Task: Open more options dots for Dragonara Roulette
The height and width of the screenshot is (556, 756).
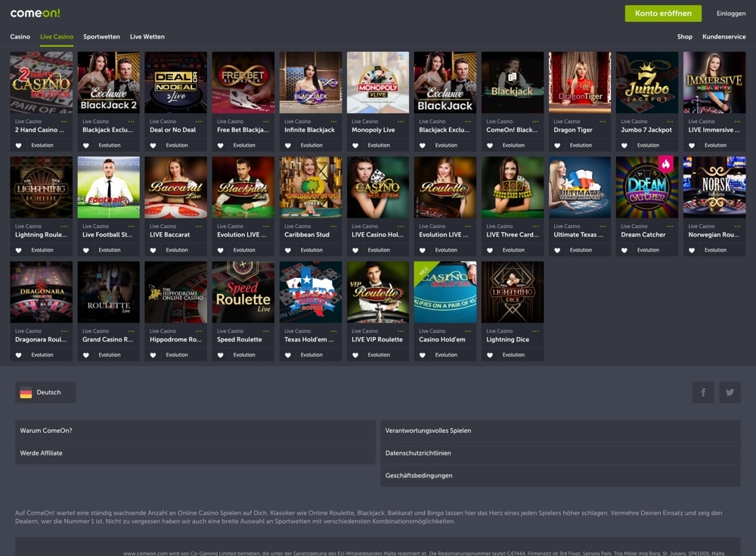Action: [x=64, y=331]
